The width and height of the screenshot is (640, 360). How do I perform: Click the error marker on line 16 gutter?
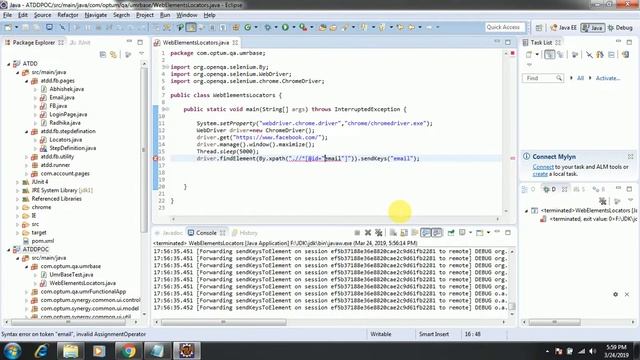tap(156, 158)
